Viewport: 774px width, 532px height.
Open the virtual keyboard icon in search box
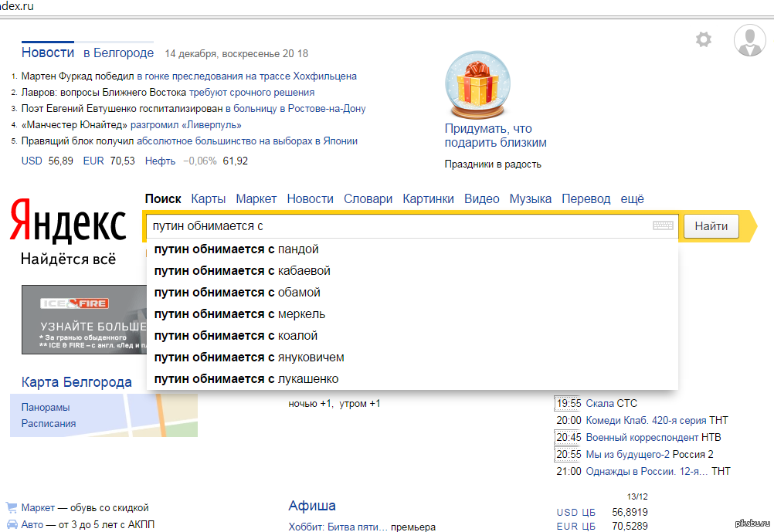coord(663,226)
